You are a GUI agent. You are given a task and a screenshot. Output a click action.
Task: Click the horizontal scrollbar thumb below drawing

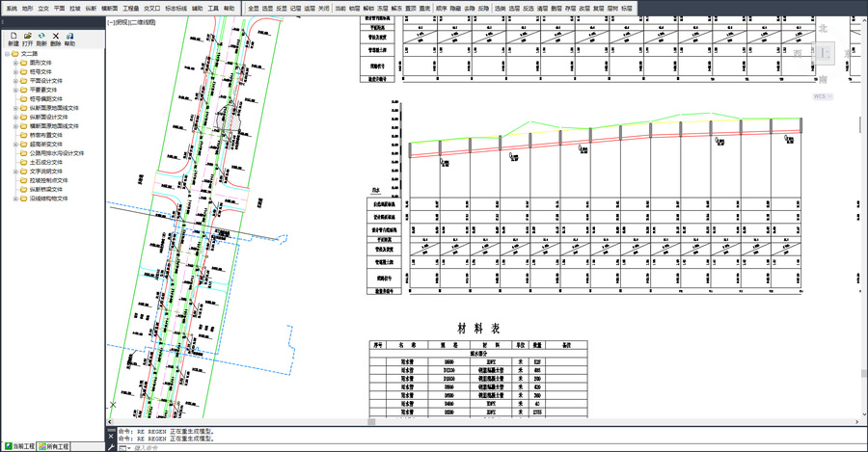click(371, 421)
